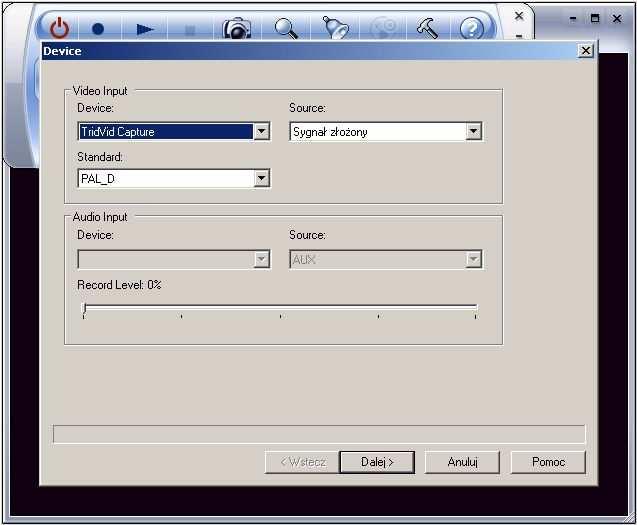Maximize the main application window
Viewport: 637px width, 525px height.
(595, 18)
